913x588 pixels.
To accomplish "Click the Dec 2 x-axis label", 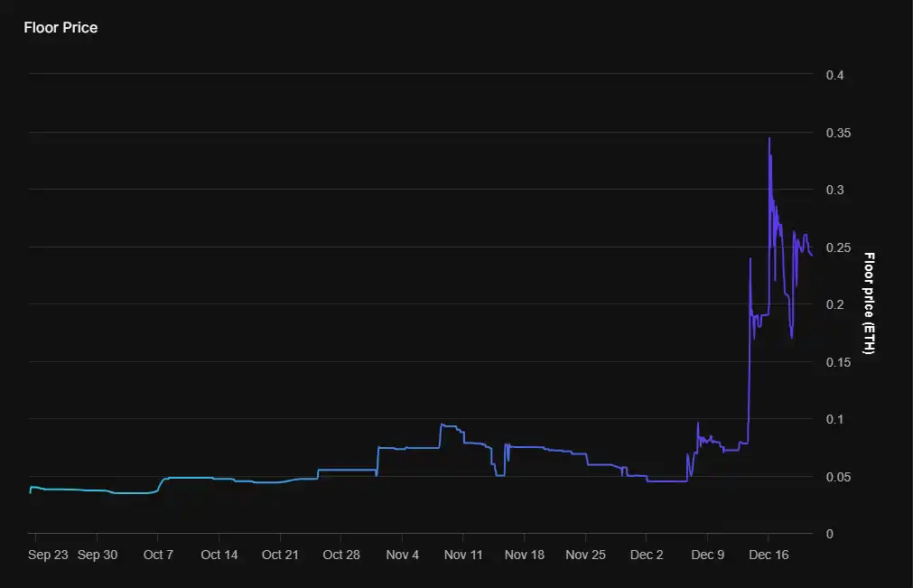I will click(647, 555).
